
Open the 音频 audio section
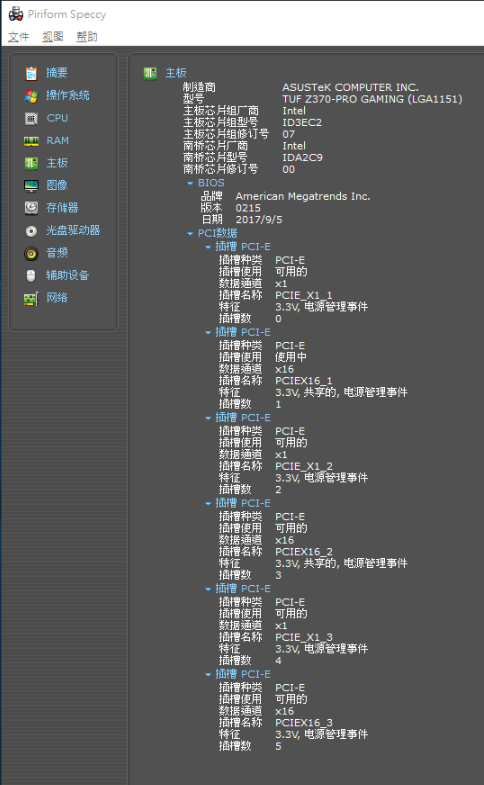[x=57, y=253]
